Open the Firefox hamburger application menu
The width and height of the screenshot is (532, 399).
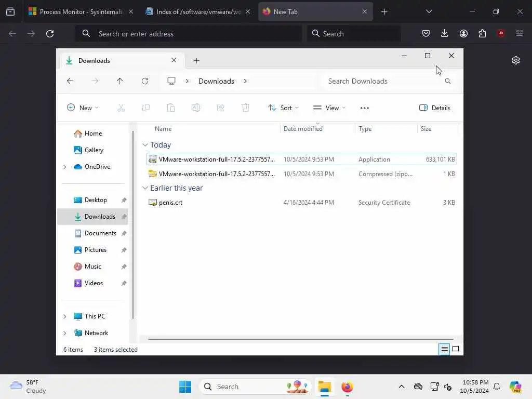[520, 33]
